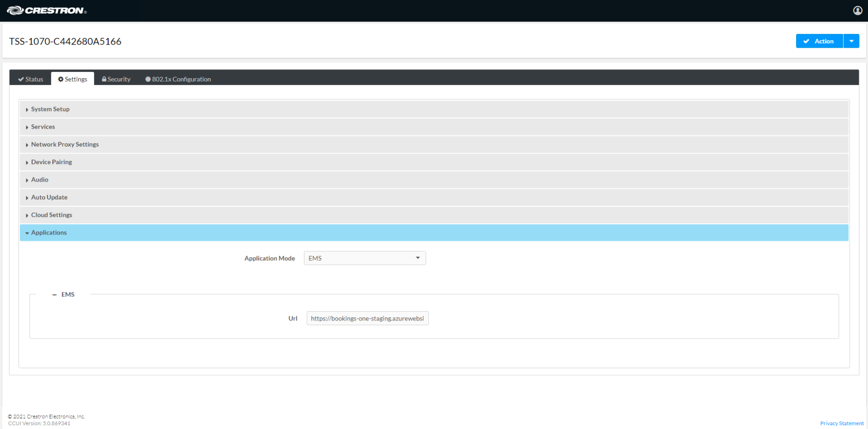Image resolution: width=868 pixels, height=429 pixels.
Task: Click the Action button
Action: (x=819, y=41)
